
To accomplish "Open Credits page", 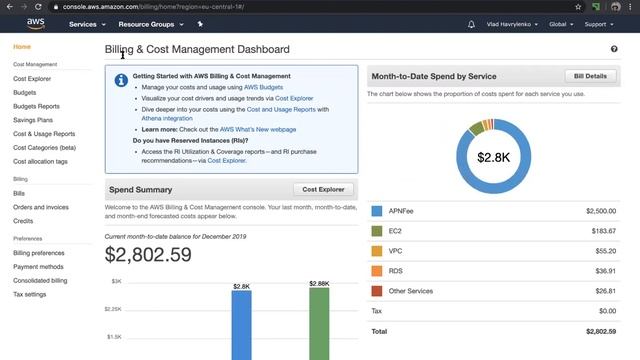I will click(x=23, y=221).
